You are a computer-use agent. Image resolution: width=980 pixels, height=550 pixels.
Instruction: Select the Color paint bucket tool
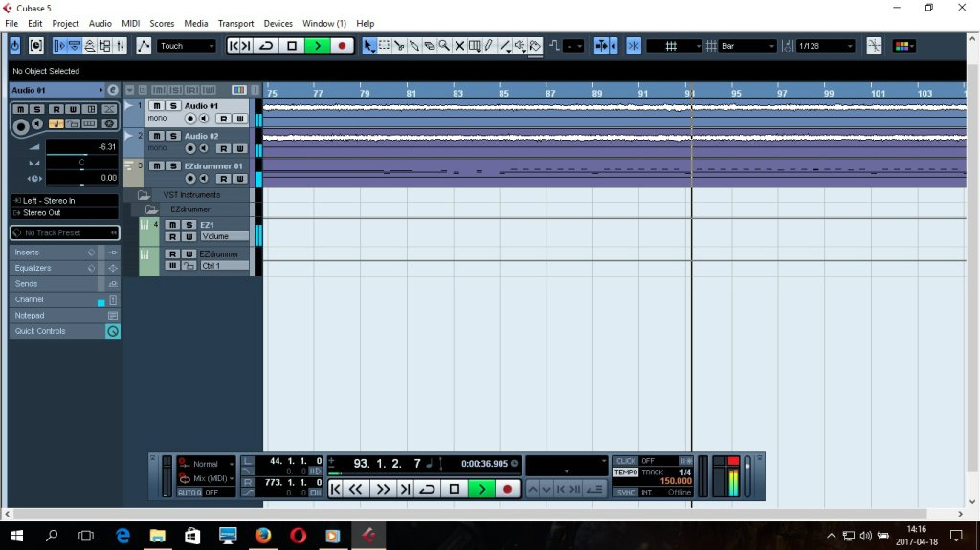point(535,46)
